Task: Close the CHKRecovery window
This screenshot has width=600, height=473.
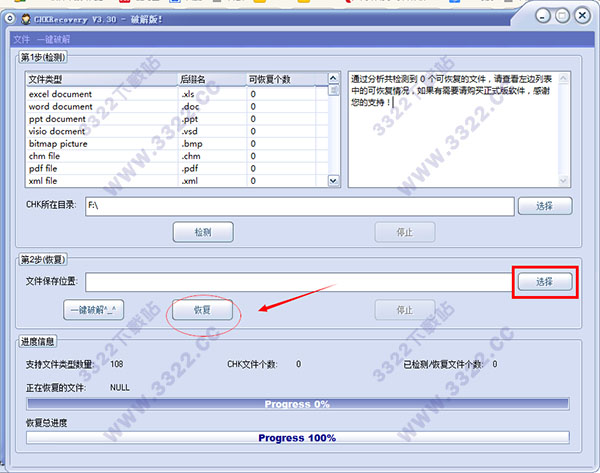Action: [x=582, y=16]
